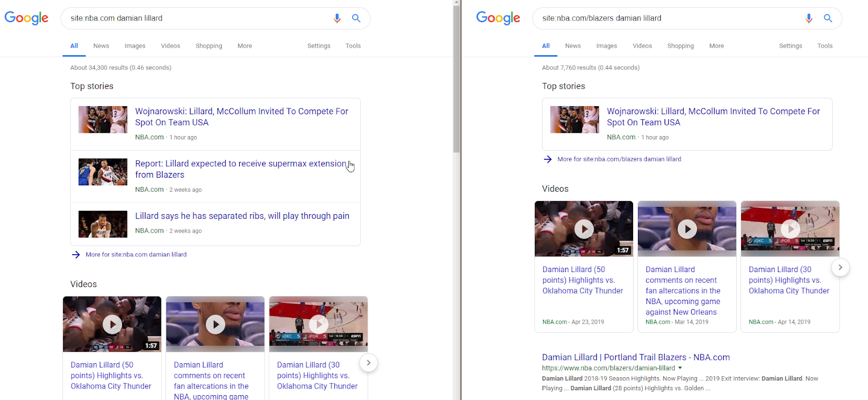Open 'comments on recent fan altercations' title in right window
Viewport: 868px width, 400px height.
coord(683,291)
